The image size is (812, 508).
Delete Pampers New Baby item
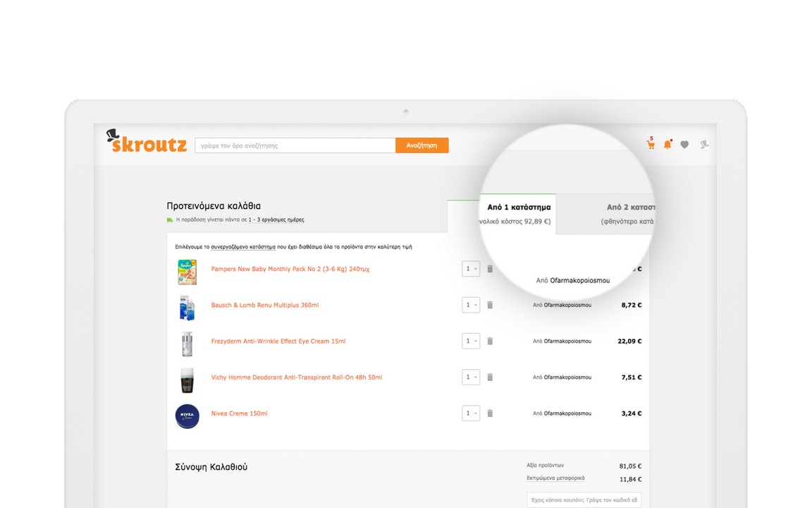tap(490, 269)
